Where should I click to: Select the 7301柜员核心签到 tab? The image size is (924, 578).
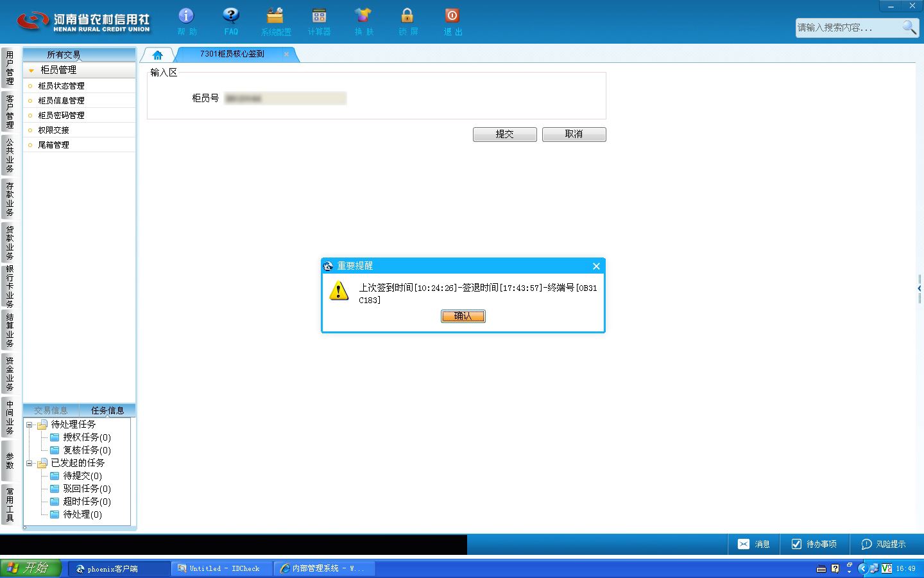coord(232,54)
